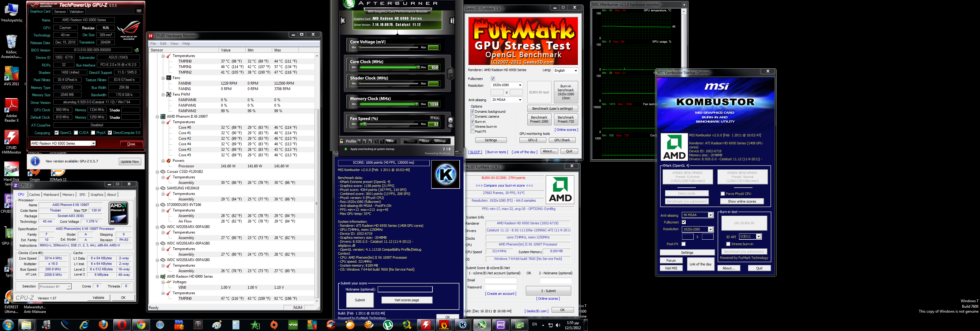Toggle GPU-Z CUDA checkbox
This screenshot has width=980, height=331.
click(76, 132)
